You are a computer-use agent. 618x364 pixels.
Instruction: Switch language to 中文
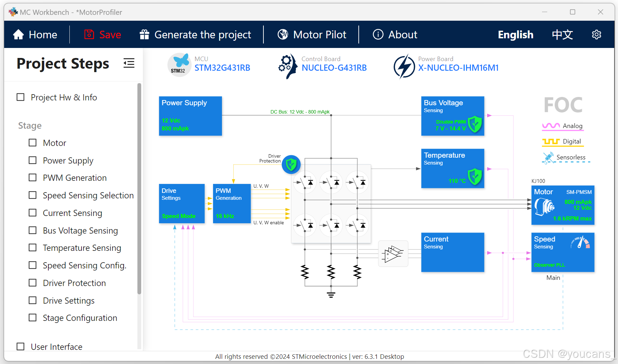coord(562,35)
